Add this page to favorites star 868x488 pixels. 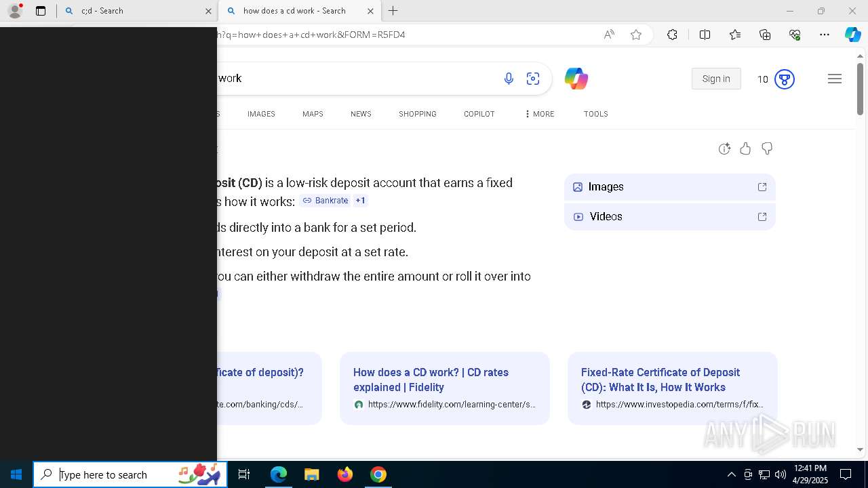click(636, 35)
